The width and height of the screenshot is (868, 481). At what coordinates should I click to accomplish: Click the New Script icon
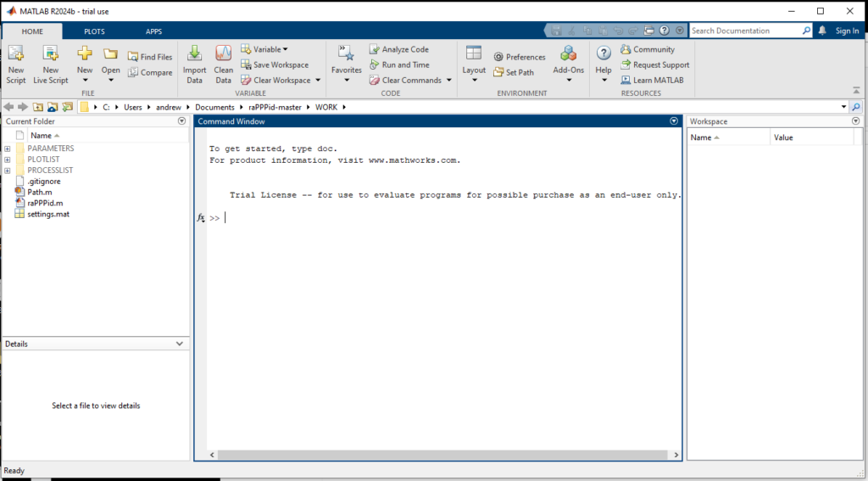click(x=15, y=55)
